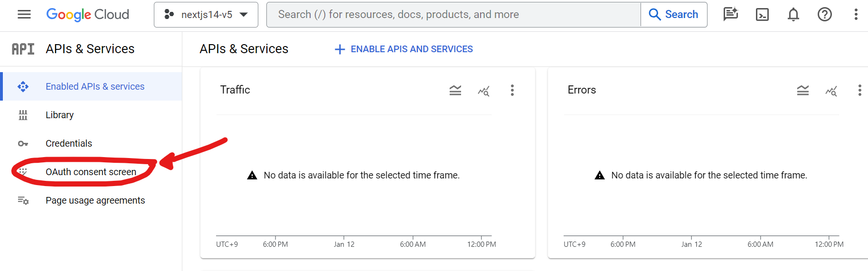Open the OAuth consent screen page

pyautogui.click(x=91, y=172)
